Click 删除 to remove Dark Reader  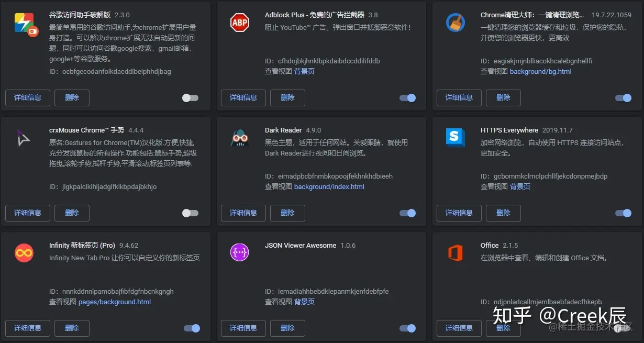point(288,213)
